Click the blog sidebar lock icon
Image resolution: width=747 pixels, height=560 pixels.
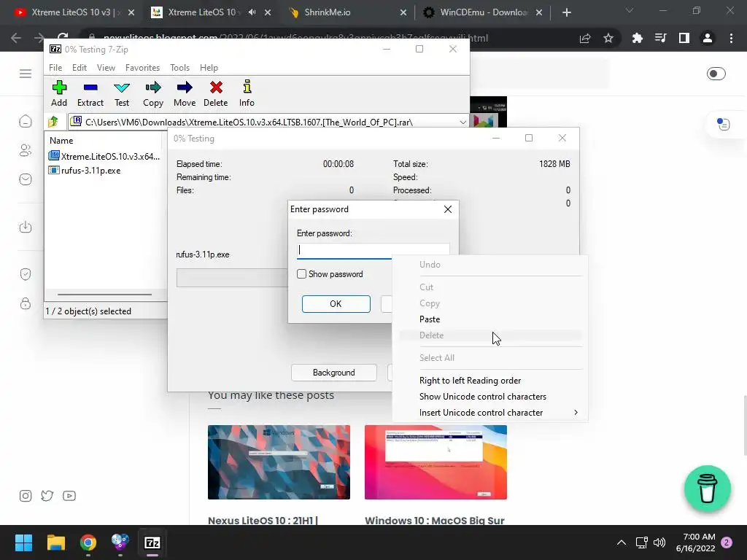26,303
